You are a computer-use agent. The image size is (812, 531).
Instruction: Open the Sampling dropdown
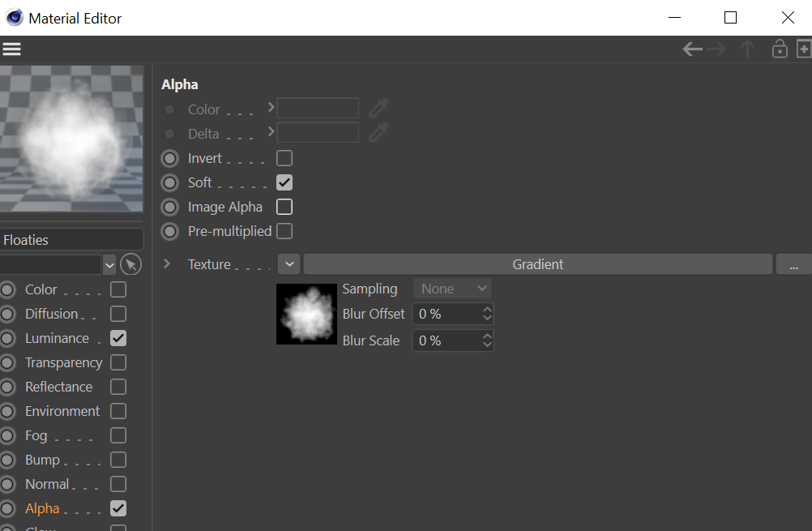point(452,289)
